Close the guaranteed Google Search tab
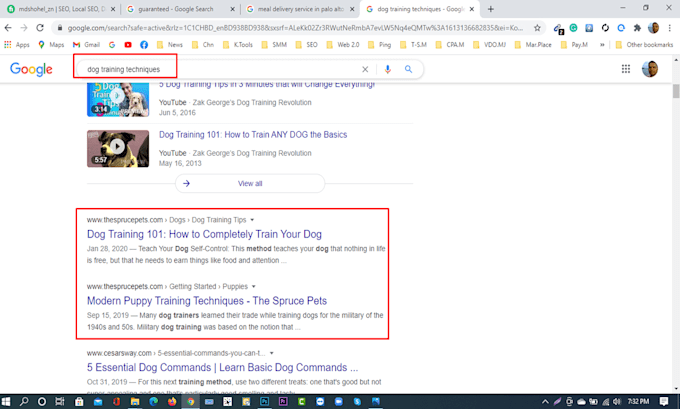 (x=232, y=9)
